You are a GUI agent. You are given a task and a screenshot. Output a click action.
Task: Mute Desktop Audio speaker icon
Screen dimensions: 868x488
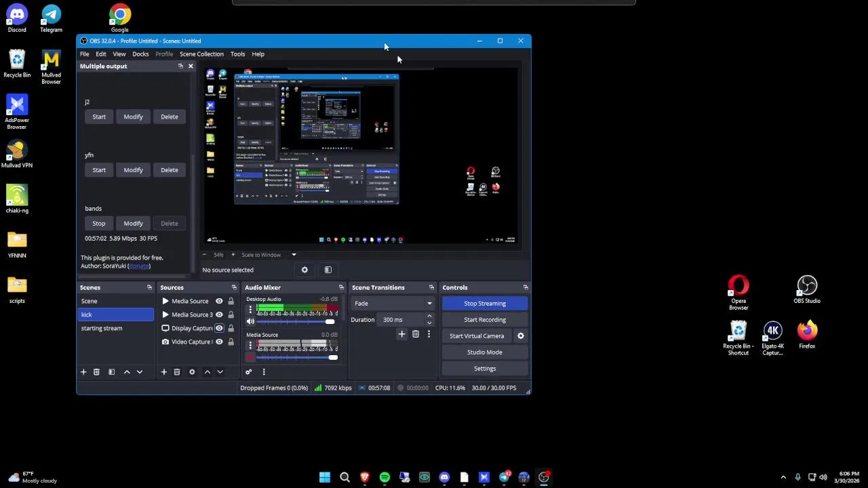(250, 321)
